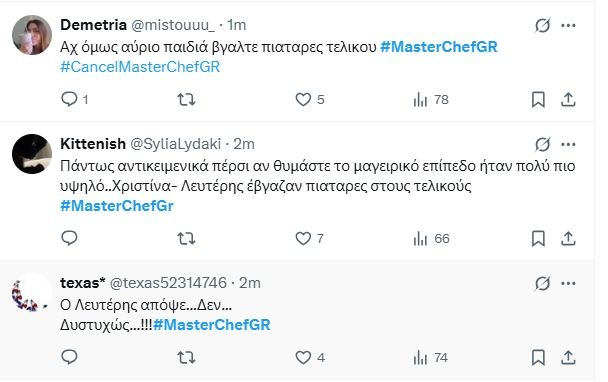Retweet Demetria's post
The width and height of the screenshot is (608, 382).
pos(186,99)
